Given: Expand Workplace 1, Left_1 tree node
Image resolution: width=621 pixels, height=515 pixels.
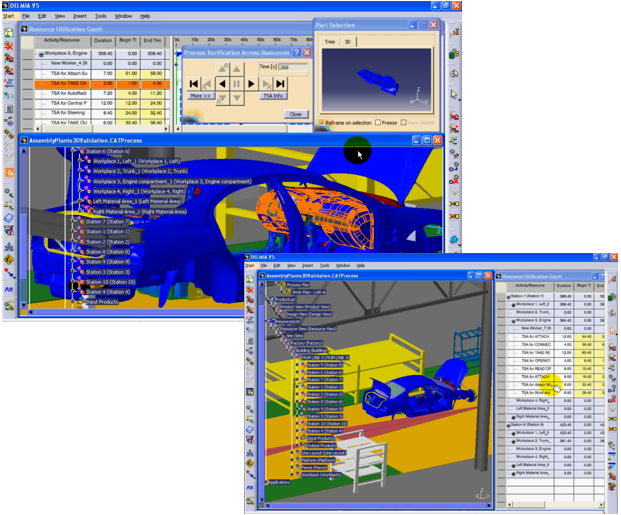Looking at the screenshot, I should [80, 160].
